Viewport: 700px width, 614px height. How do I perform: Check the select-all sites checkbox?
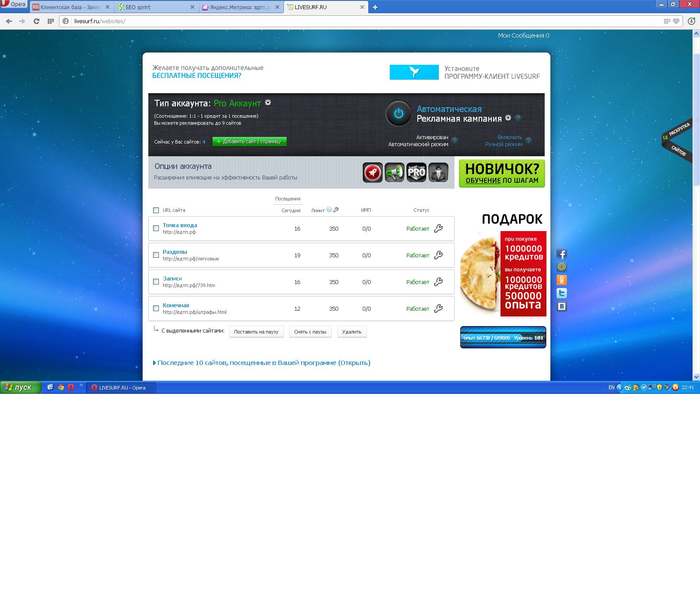156,210
